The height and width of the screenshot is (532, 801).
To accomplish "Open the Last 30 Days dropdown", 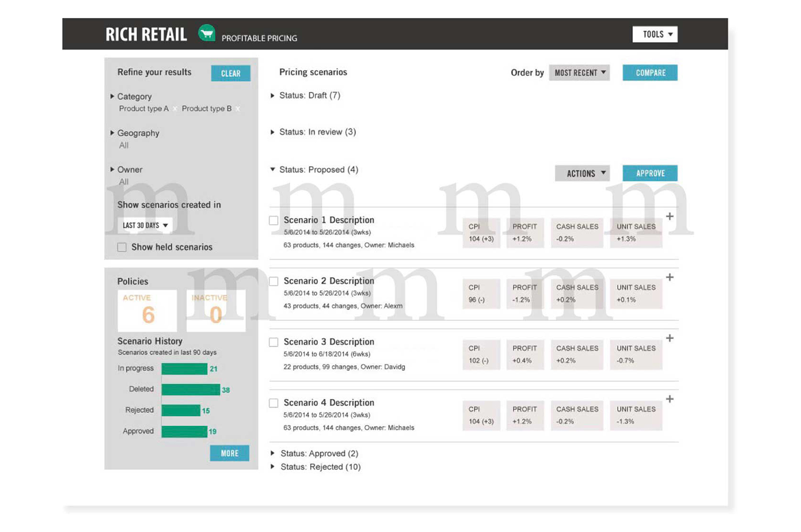I will 145,225.
